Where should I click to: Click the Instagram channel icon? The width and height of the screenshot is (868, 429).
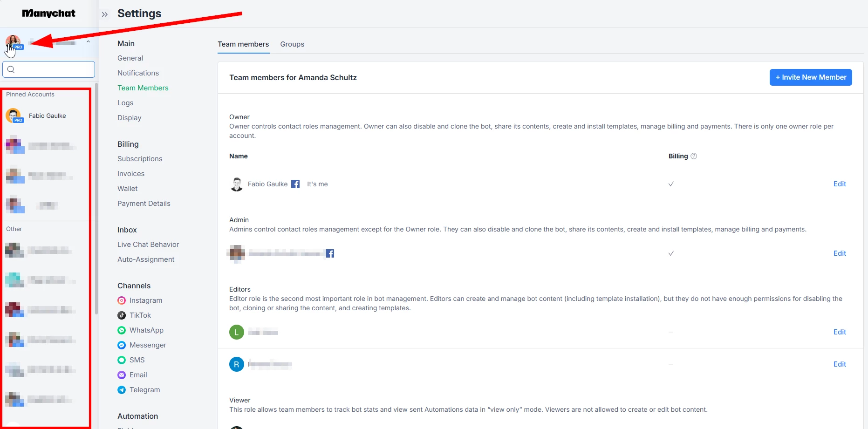122,300
